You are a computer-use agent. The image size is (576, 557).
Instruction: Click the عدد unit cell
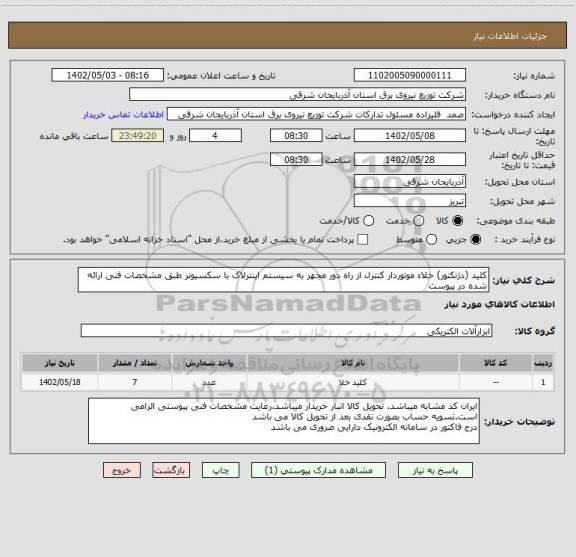click(209, 382)
